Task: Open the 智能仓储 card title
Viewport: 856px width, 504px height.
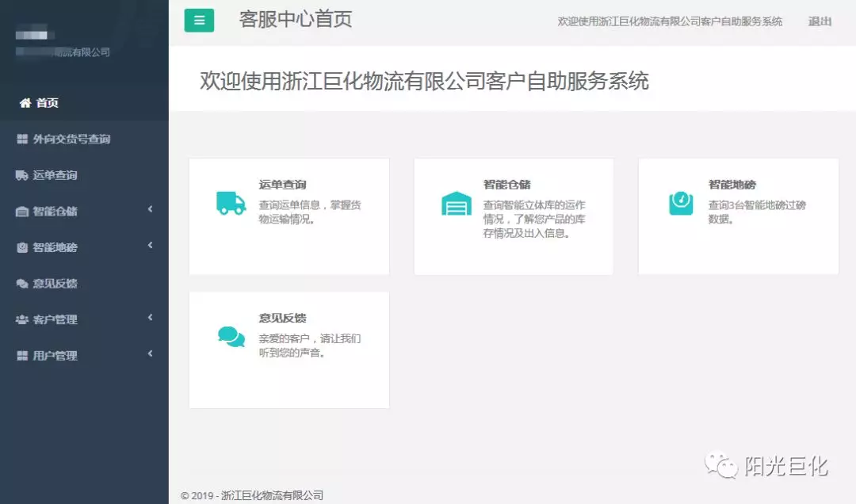Action: (x=506, y=185)
